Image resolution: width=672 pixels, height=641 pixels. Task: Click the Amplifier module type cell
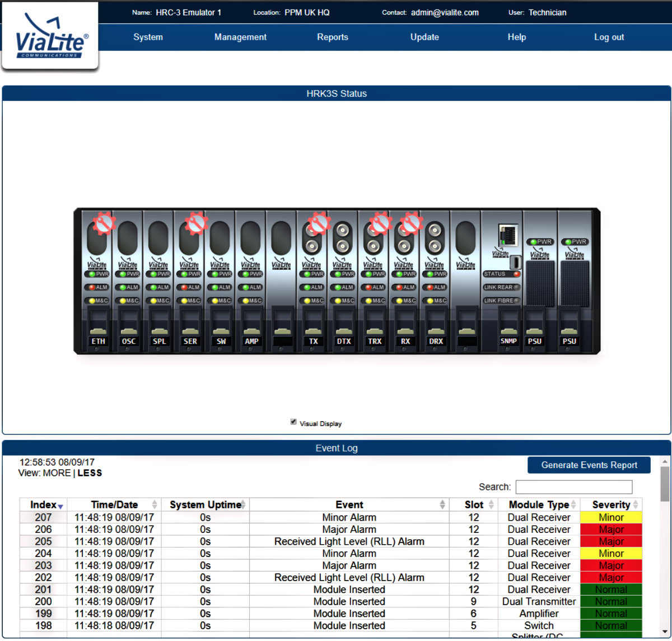coord(539,614)
